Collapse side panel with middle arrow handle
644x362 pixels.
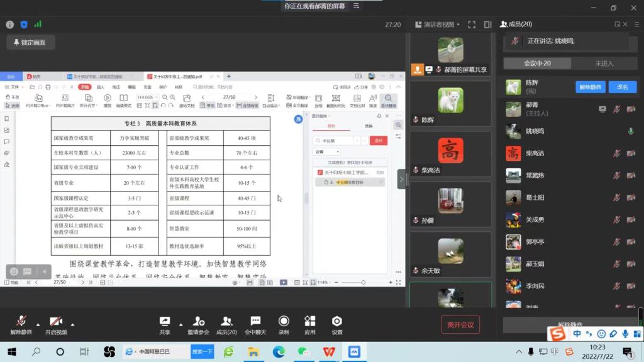(401, 179)
